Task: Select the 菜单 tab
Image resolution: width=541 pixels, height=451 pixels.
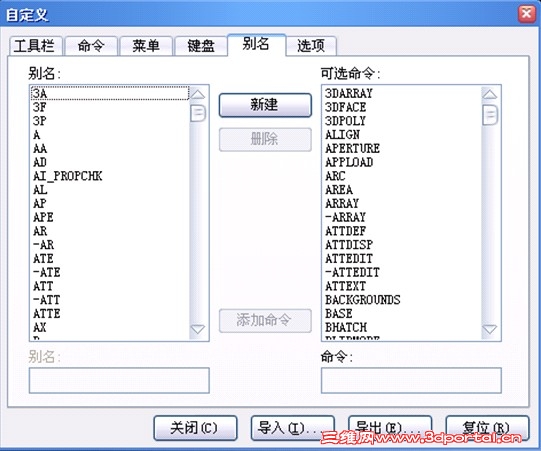Action: (x=146, y=46)
